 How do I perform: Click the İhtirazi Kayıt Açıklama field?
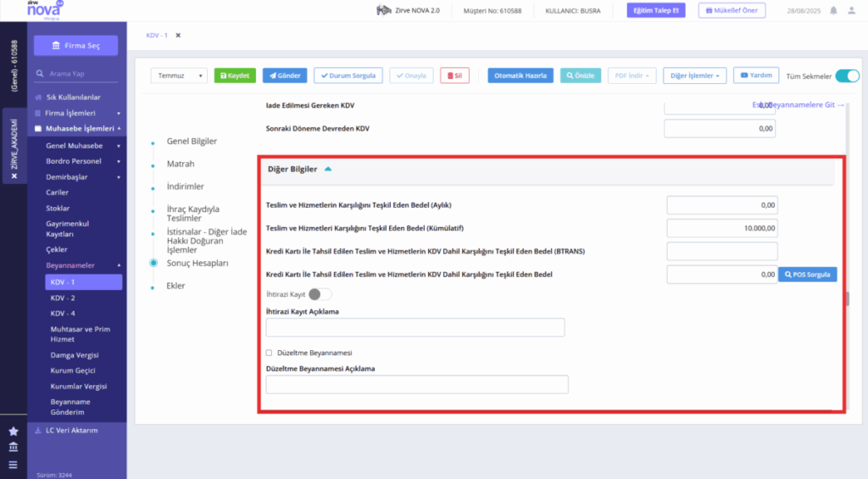pos(415,327)
